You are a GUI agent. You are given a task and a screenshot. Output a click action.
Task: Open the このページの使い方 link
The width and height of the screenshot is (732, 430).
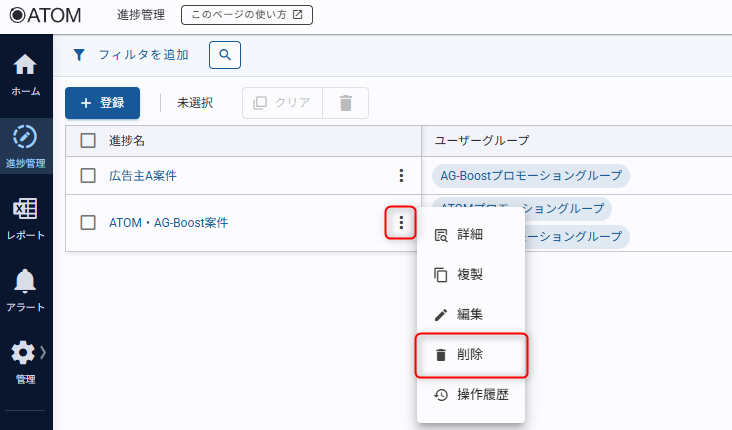tap(247, 15)
